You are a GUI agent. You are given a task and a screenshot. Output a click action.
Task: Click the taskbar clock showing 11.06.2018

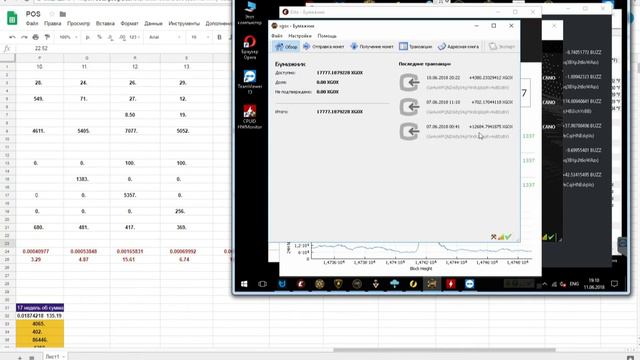[594, 284]
